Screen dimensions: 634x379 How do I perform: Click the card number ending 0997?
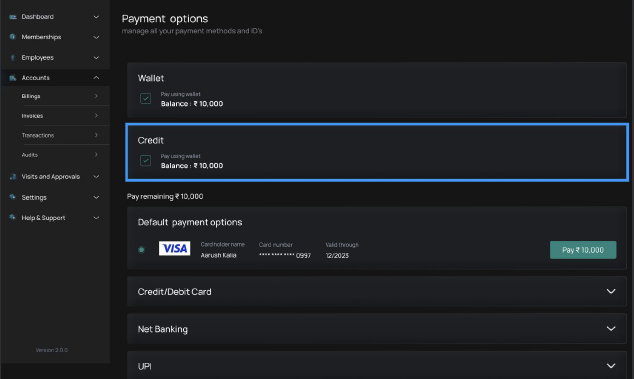click(285, 255)
